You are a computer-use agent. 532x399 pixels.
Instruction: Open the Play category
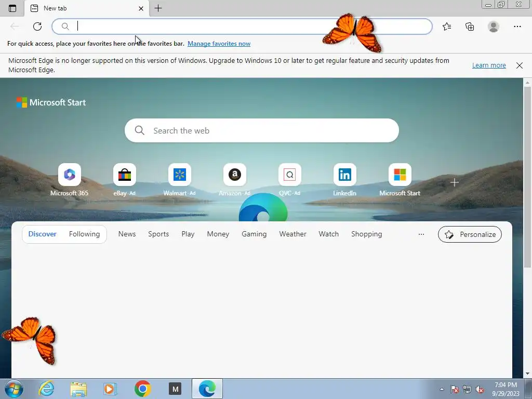click(x=188, y=234)
